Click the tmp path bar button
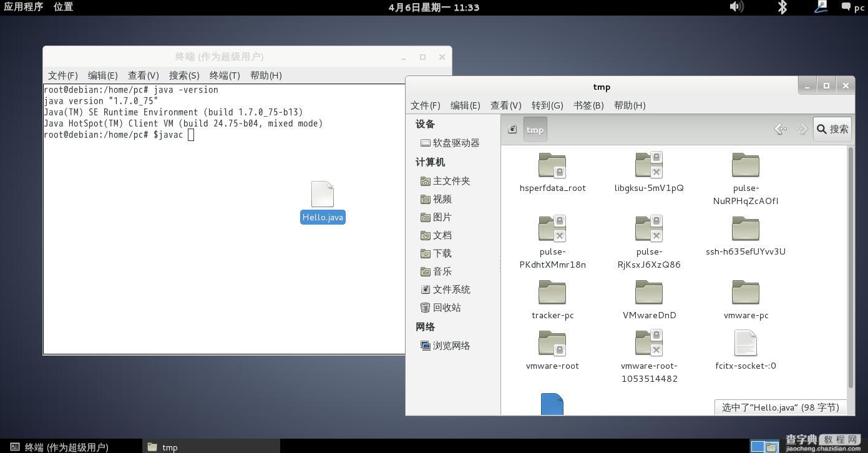Viewport: 868px width, 453px height. [x=535, y=129]
